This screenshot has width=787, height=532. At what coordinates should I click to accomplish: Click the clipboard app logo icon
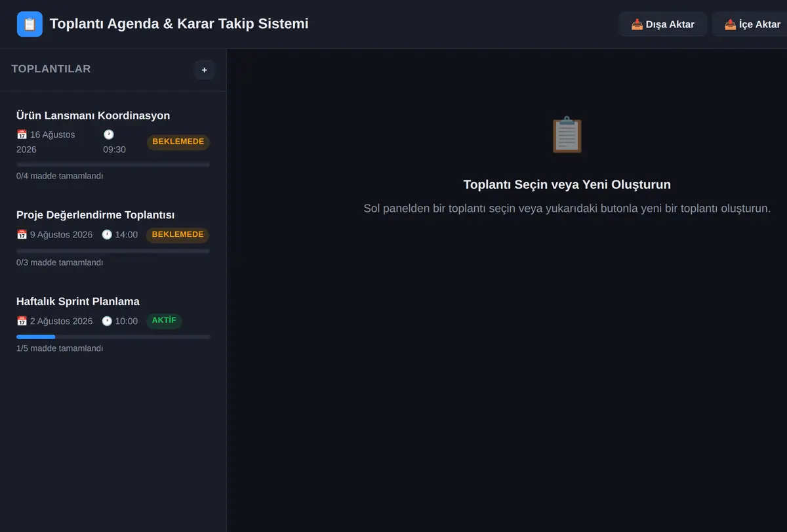point(30,24)
